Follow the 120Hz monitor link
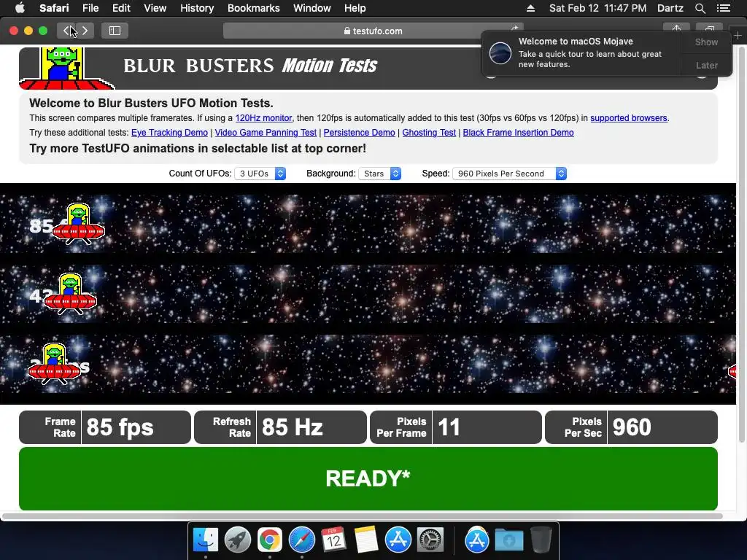Screen dimensions: 747x560 pyautogui.click(x=263, y=118)
